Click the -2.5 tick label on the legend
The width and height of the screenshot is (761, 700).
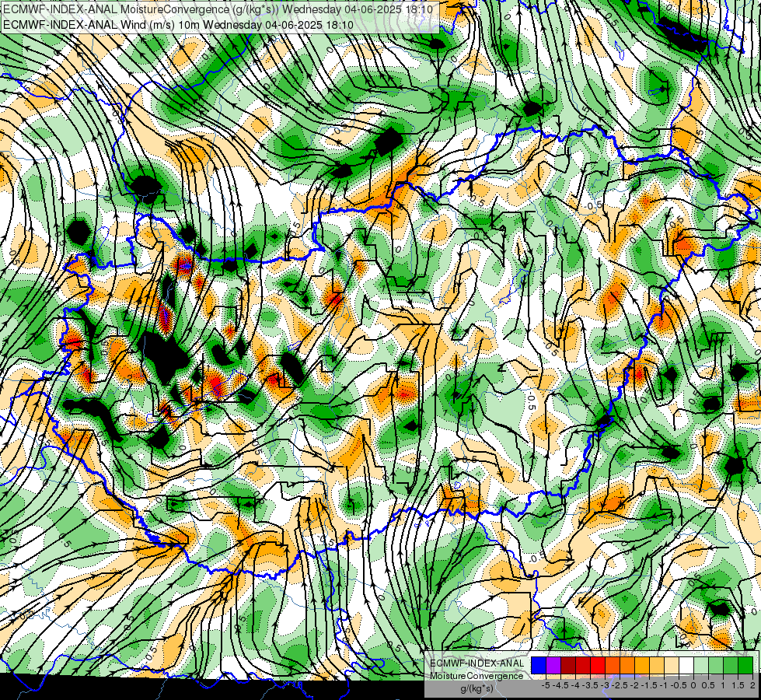click(x=620, y=685)
